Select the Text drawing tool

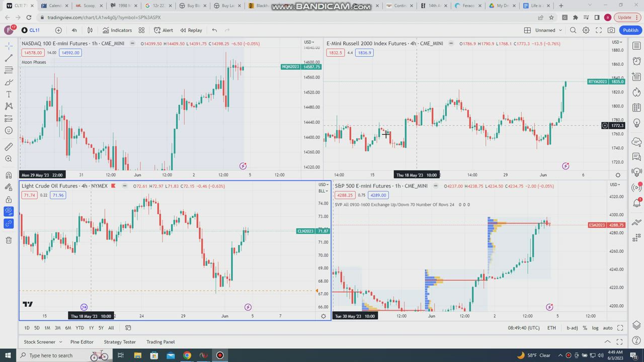click(9, 95)
